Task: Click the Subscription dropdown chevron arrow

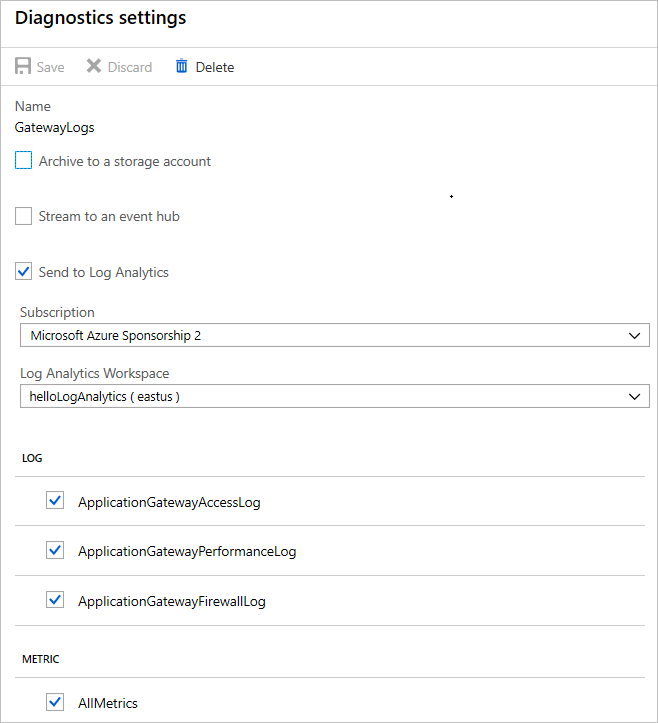Action: coord(634,336)
